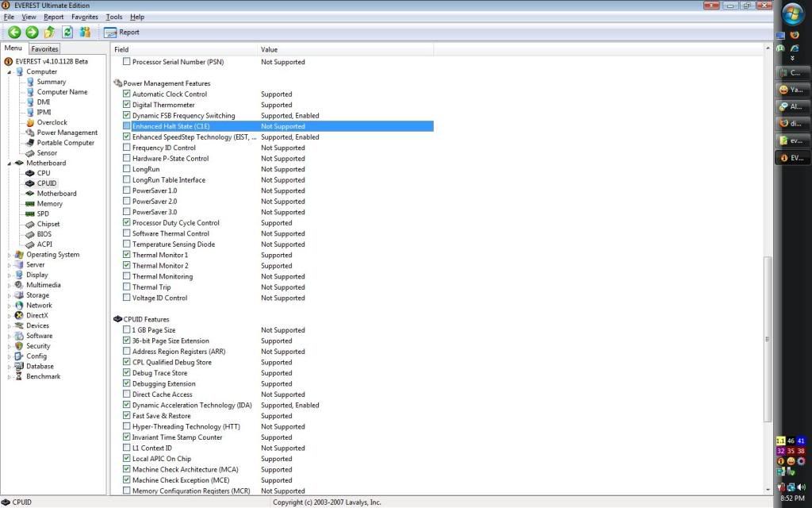Open the Ya... taskbar button

click(792, 90)
